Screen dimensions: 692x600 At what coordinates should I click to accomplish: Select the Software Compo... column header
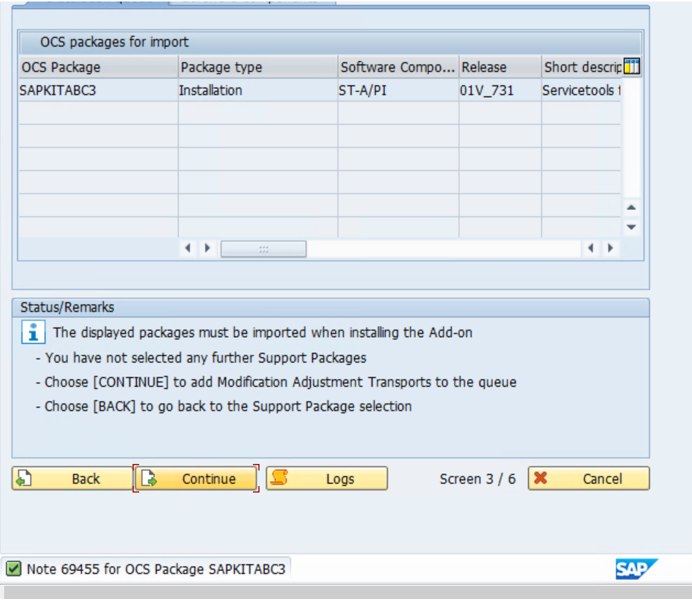point(399,67)
